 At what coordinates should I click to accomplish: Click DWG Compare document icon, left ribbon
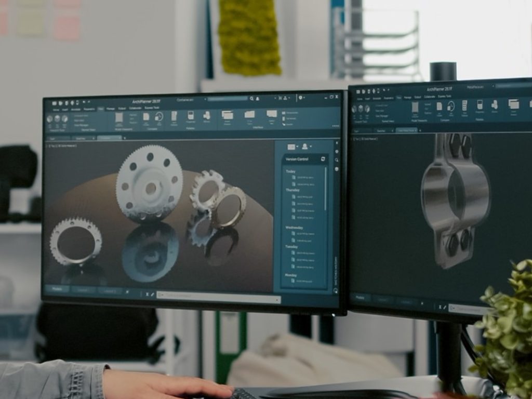point(146,117)
